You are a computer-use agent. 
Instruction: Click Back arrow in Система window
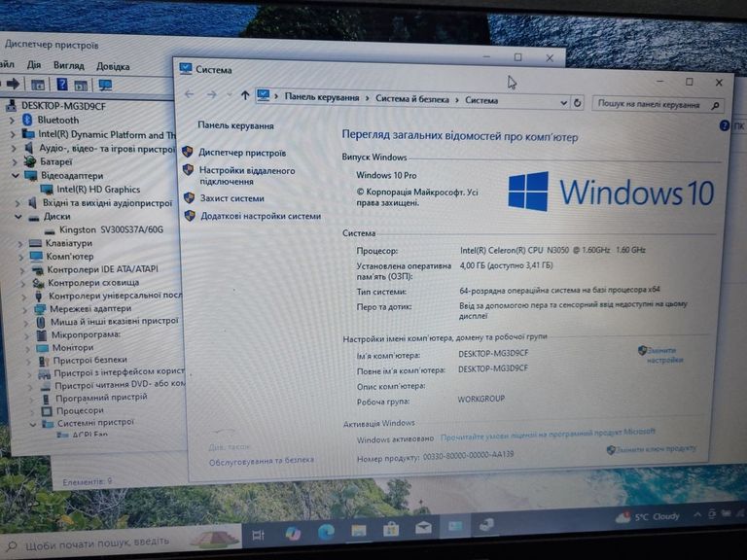(x=189, y=93)
